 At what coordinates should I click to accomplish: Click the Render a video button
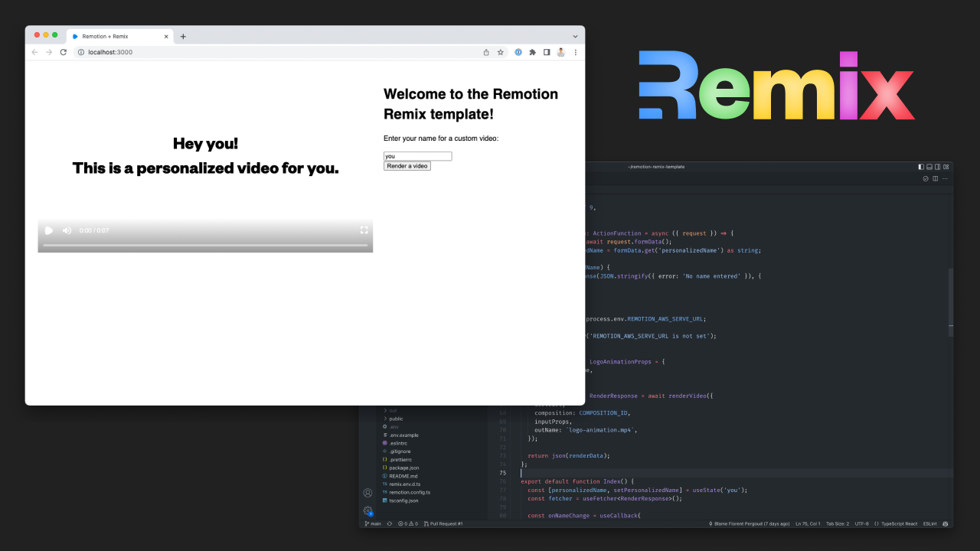[x=407, y=166]
